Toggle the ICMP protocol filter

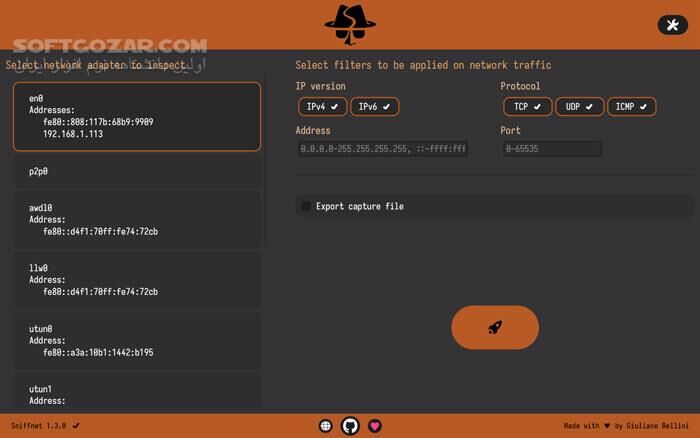pos(632,106)
